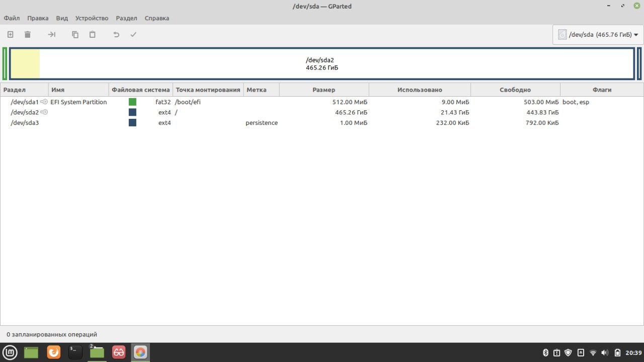Click the persistence label cell

point(262,122)
